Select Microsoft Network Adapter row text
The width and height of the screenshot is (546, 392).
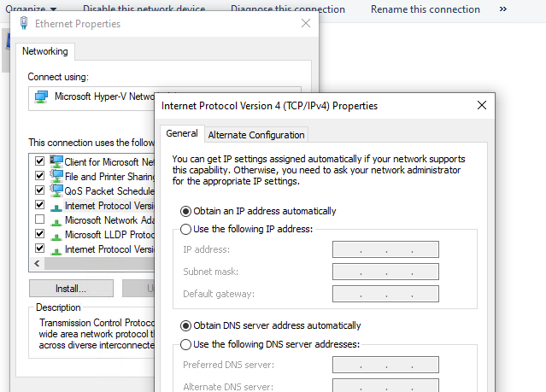click(x=109, y=220)
